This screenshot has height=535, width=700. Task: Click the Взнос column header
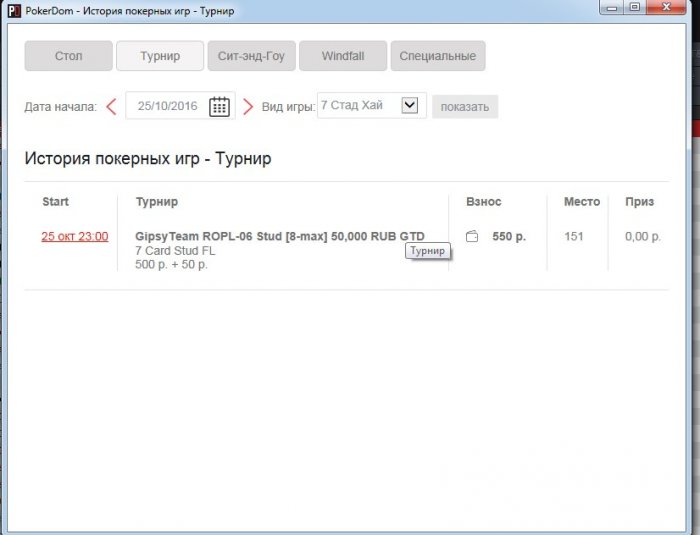tap(483, 202)
